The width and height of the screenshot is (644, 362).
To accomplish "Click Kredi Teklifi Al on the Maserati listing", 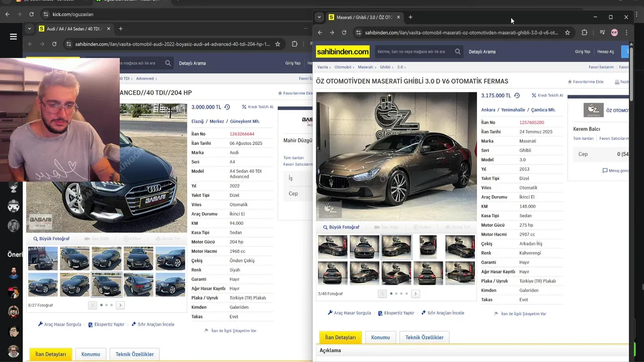I will pyautogui.click(x=547, y=96).
